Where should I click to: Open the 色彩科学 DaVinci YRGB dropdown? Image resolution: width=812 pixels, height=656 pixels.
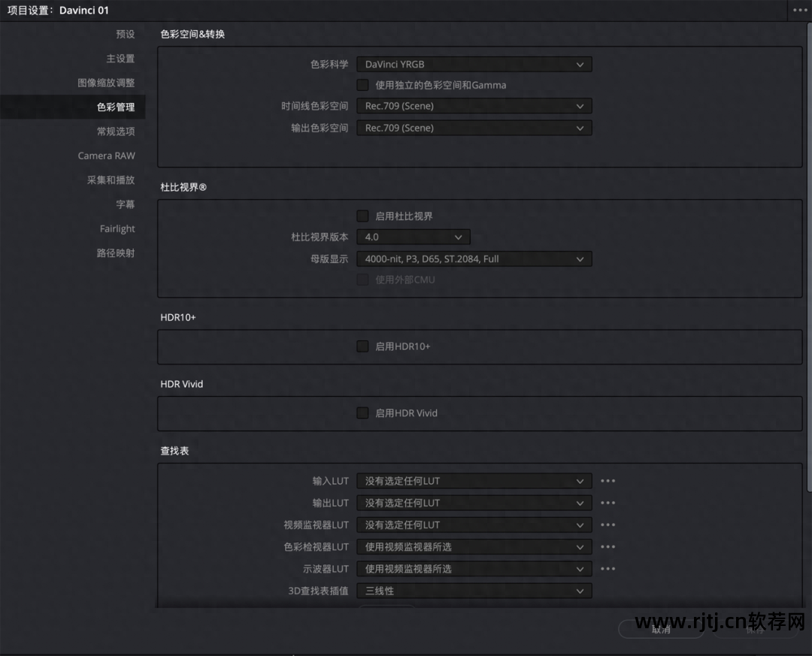474,65
